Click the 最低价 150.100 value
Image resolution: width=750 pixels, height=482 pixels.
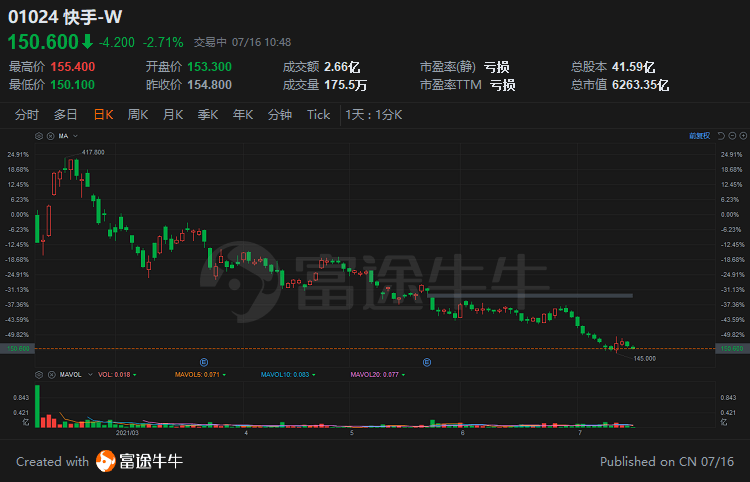pos(73,85)
